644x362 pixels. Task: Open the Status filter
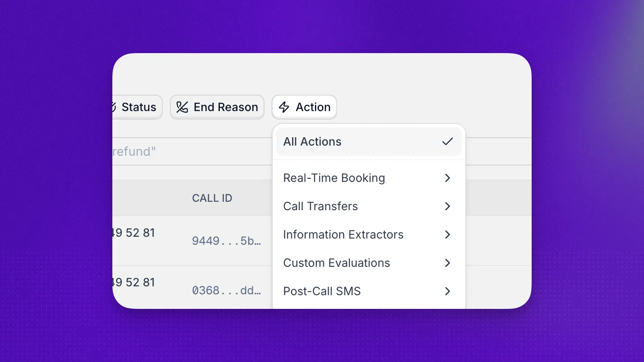(x=138, y=107)
